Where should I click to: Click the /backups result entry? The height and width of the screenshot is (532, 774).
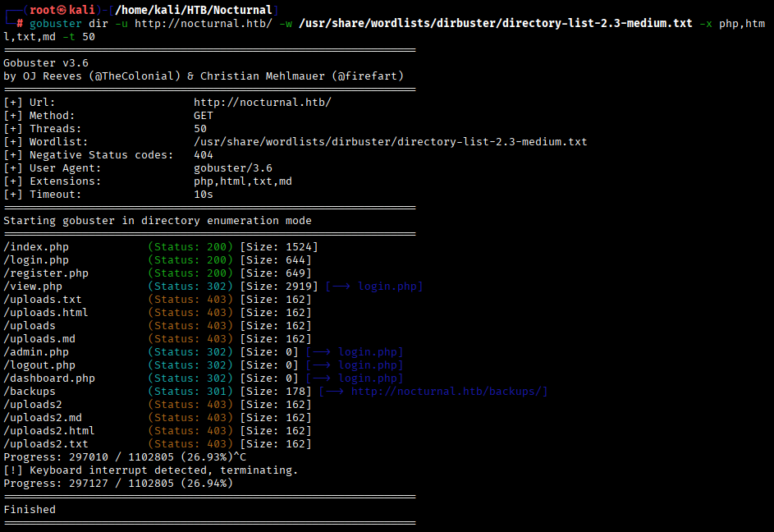(x=30, y=392)
